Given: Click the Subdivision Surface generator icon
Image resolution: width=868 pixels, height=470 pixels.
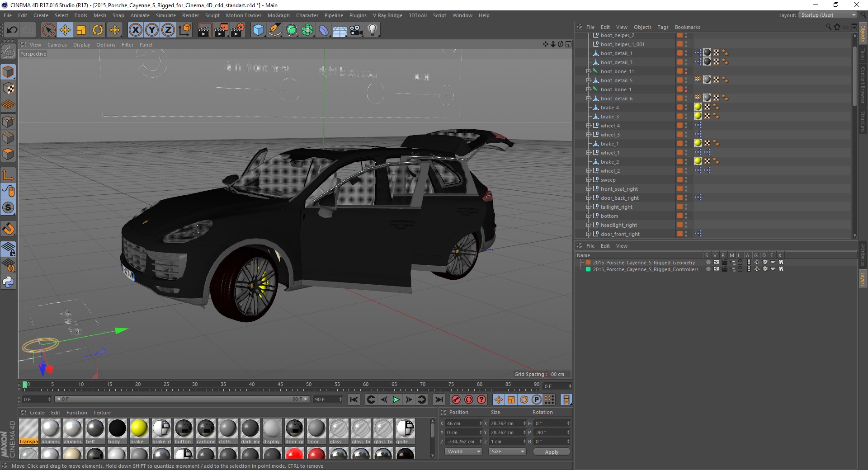Looking at the screenshot, I should coord(291,30).
